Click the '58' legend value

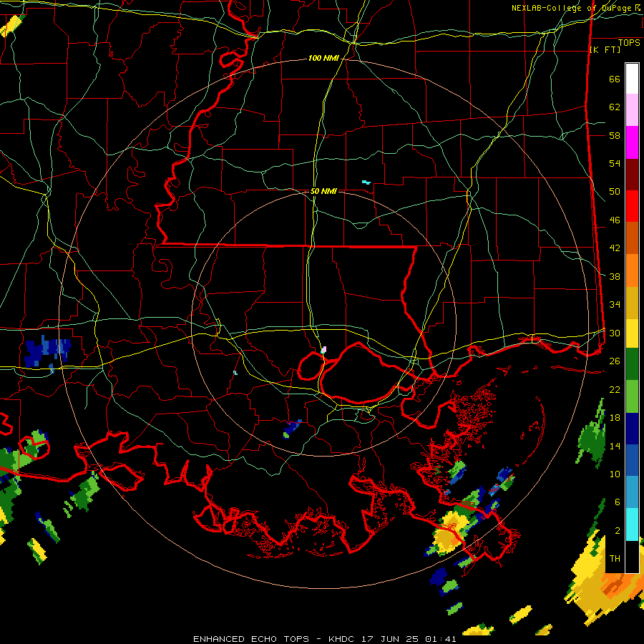tap(615, 135)
